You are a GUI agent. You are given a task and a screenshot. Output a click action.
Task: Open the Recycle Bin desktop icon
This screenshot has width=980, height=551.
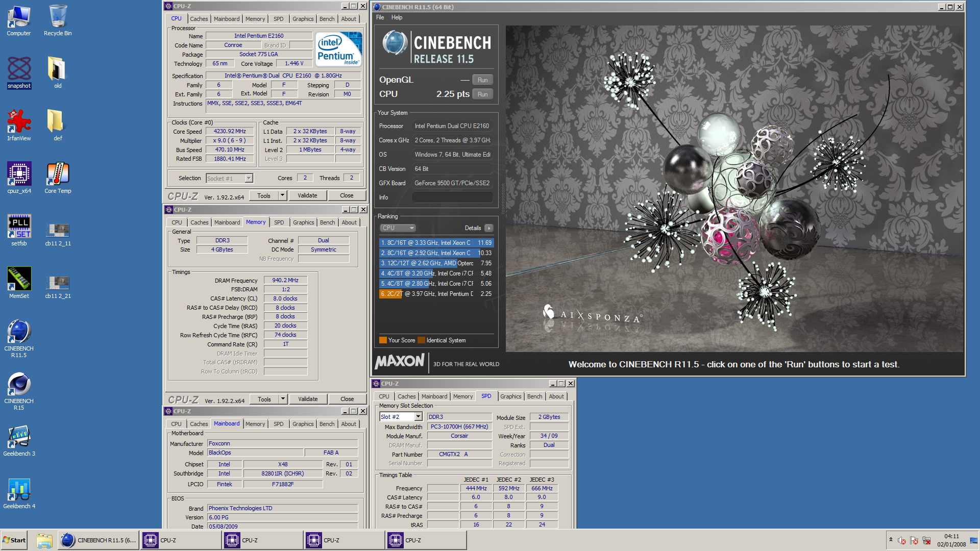58,20
